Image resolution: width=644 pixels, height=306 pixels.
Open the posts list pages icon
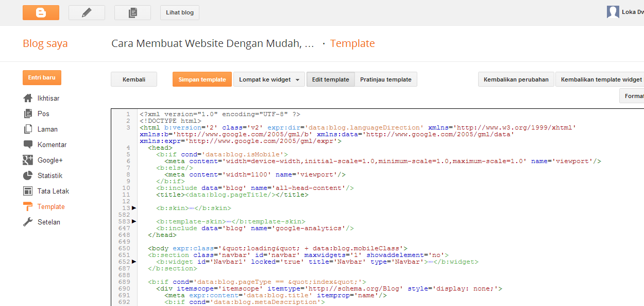click(132, 12)
